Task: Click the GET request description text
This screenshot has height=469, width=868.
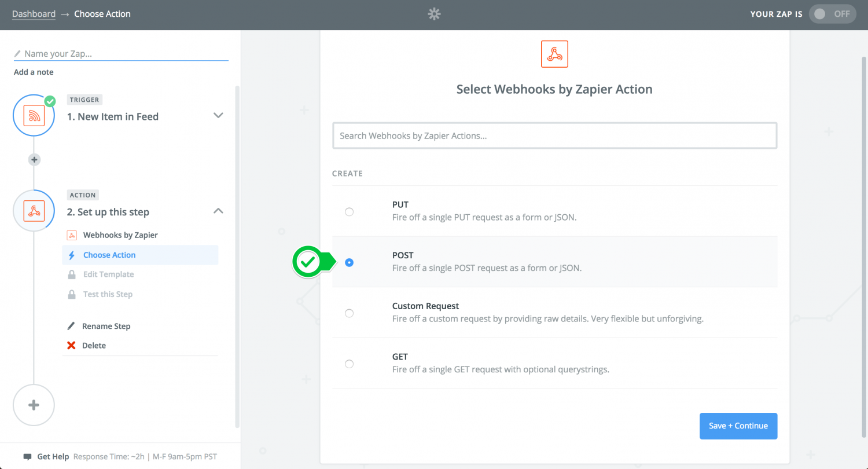Action: [x=501, y=369]
